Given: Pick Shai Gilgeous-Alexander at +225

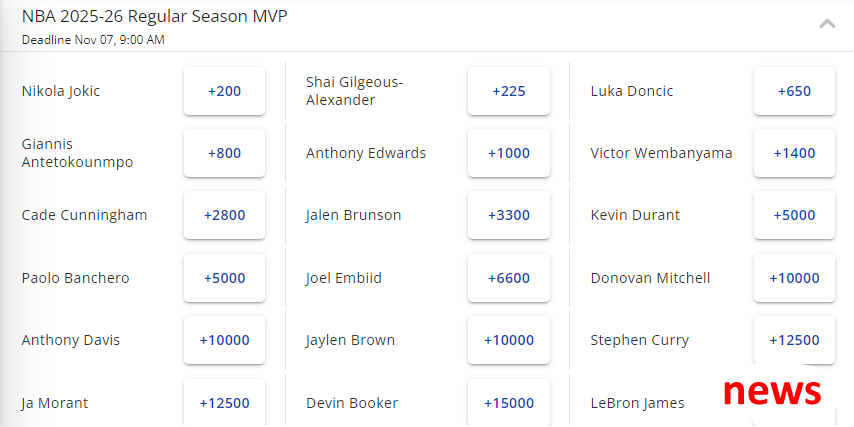Looking at the screenshot, I should 509,91.
